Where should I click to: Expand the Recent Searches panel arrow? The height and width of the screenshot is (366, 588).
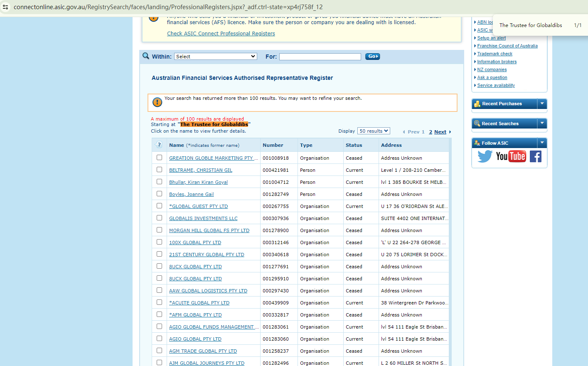pos(542,124)
